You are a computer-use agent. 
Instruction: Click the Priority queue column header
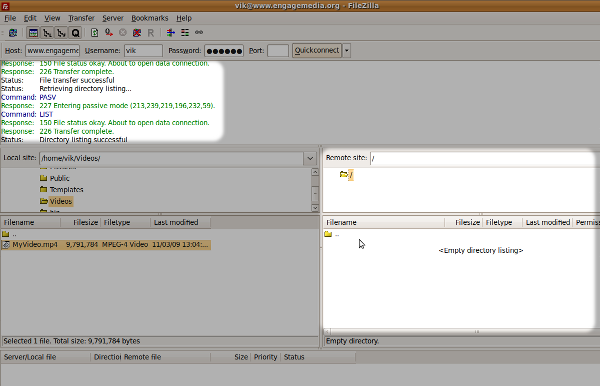266,357
